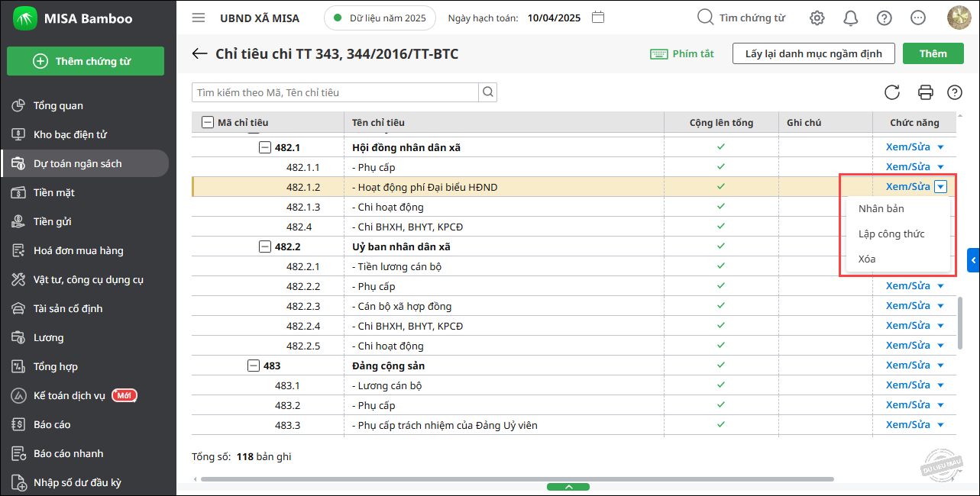Viewport: 980px width, 496px height.
Task: Open Phím tắt shortcuts link
Action: click(682, 53)
